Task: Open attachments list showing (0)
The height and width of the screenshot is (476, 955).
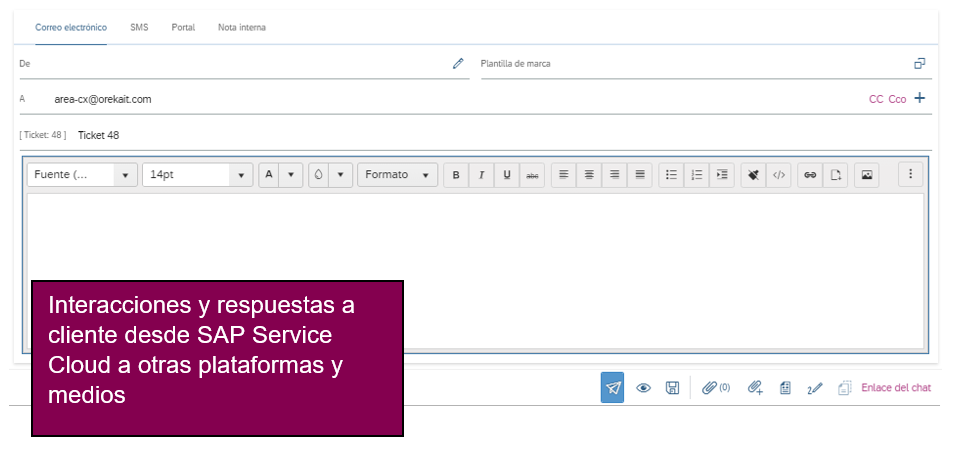Action: (716, 388)
